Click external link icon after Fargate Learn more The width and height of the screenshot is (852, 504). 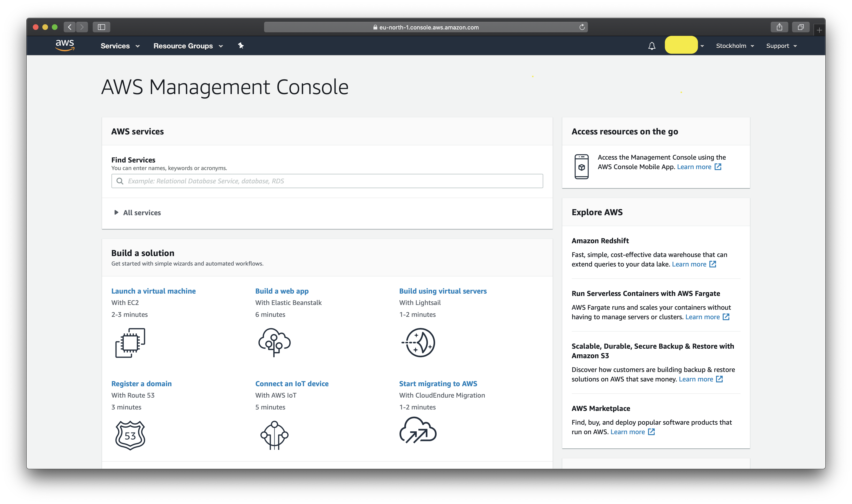pyautogui.click(x=726, y=317)
